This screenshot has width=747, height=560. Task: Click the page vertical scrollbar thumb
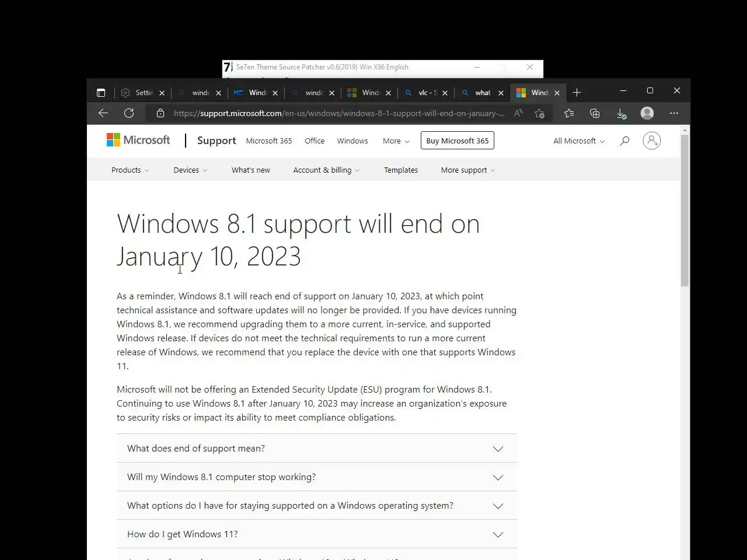(685, 210)
